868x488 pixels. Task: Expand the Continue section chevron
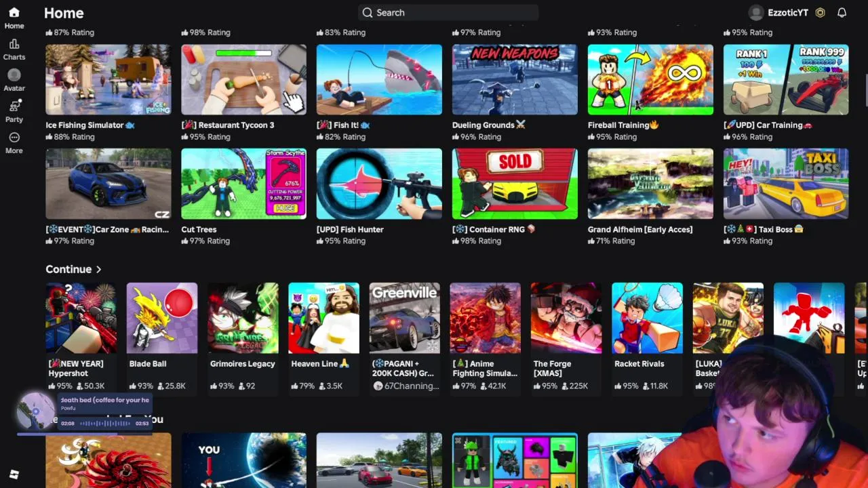coord(98,270)
